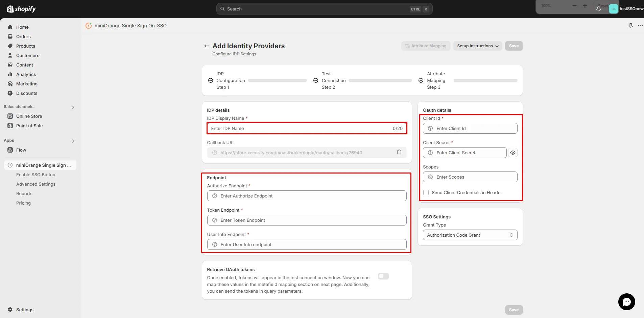Open Grant Type dropdown
The height and width of the screenshot is (318, 644).
[x=470, y=235]
